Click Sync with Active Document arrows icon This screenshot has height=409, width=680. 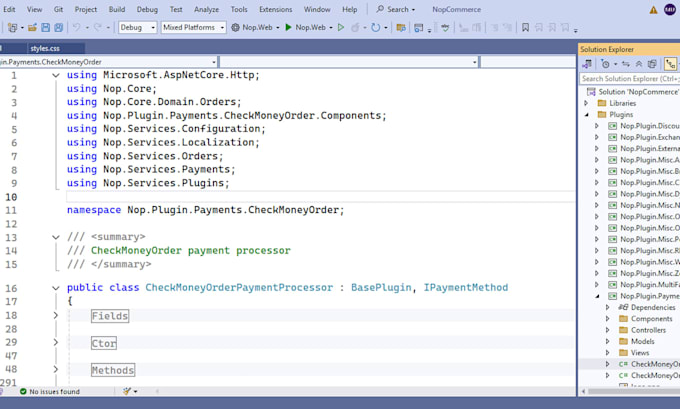[626, 64]
